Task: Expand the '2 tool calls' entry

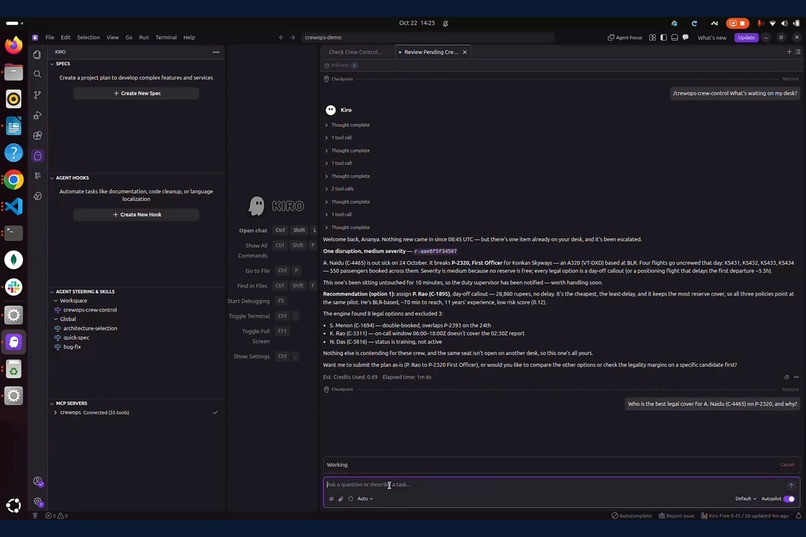Action: (x=339, y=189)
